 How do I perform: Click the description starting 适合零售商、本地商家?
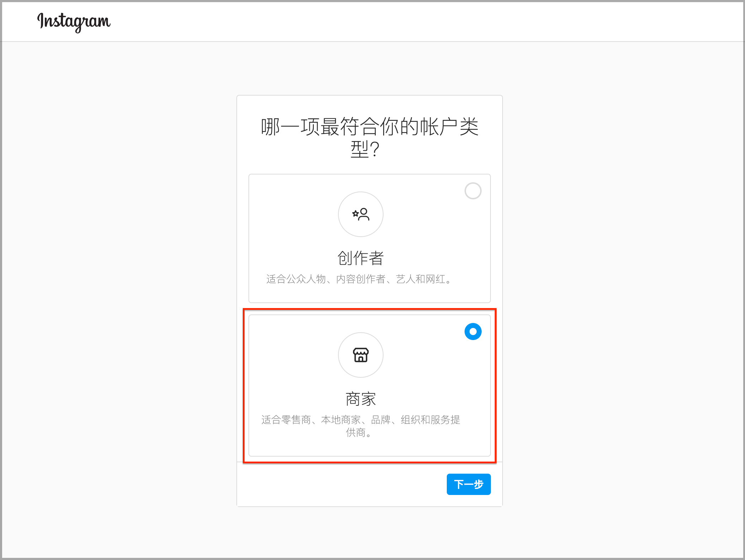coord(361,426)
